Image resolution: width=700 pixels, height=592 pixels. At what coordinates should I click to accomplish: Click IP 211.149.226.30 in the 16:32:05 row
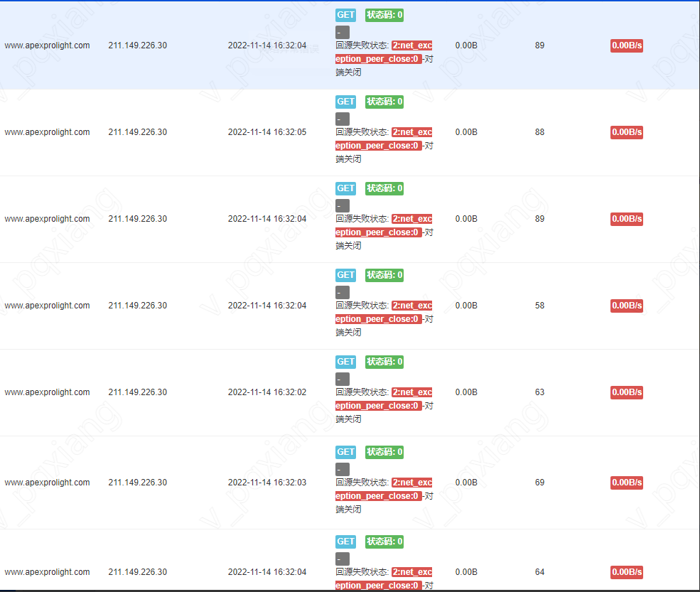pos(138,132)
